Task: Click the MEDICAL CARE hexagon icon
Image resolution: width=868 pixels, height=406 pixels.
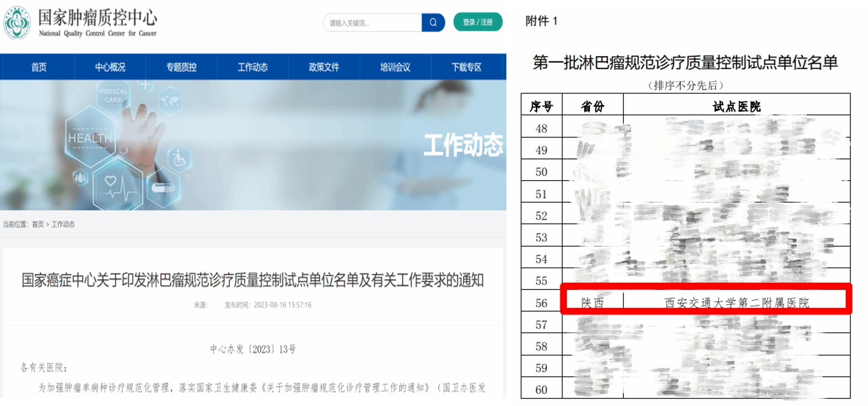Action: click(113, 96)
